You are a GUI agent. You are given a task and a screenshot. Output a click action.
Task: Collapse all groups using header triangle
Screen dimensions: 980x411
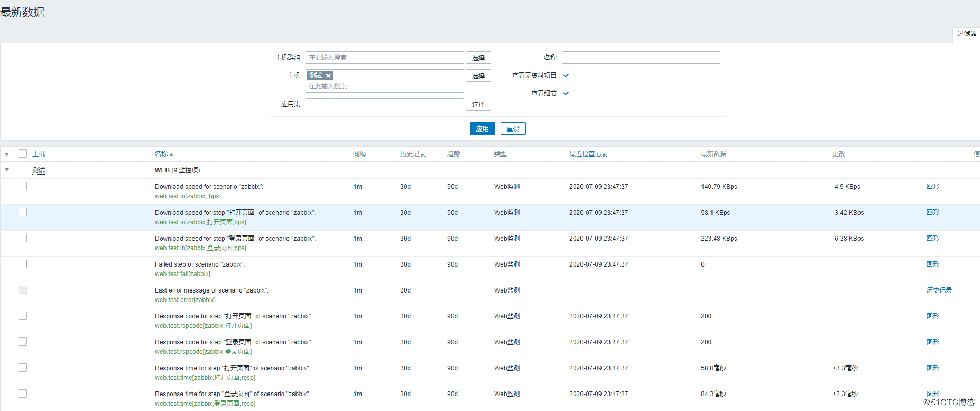(7, 154)
